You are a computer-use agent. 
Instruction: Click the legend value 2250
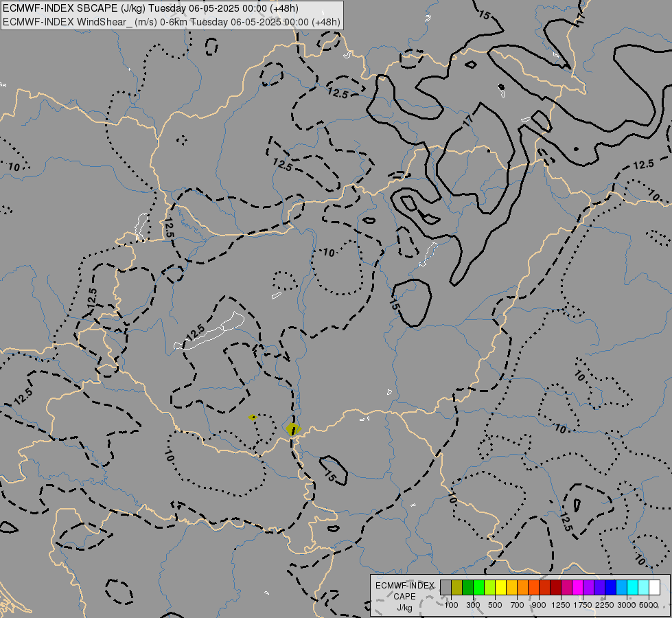point(605,605)
